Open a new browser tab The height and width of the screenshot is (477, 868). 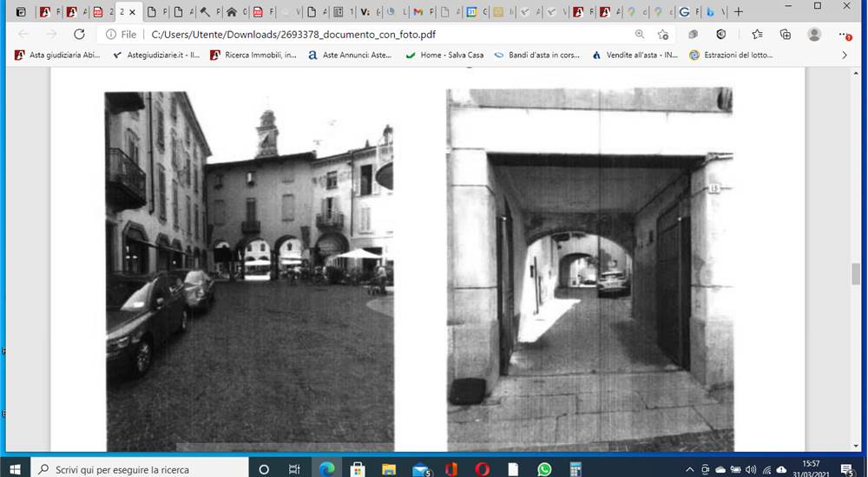(738, 11)
